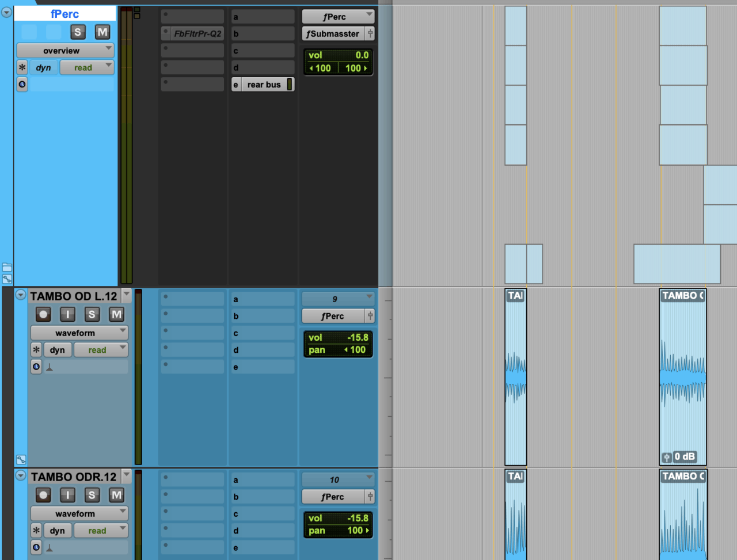Click the timebase clock icon on the fPerc track
This screenshot has width=737, height=560.
(x=22, y=85)
